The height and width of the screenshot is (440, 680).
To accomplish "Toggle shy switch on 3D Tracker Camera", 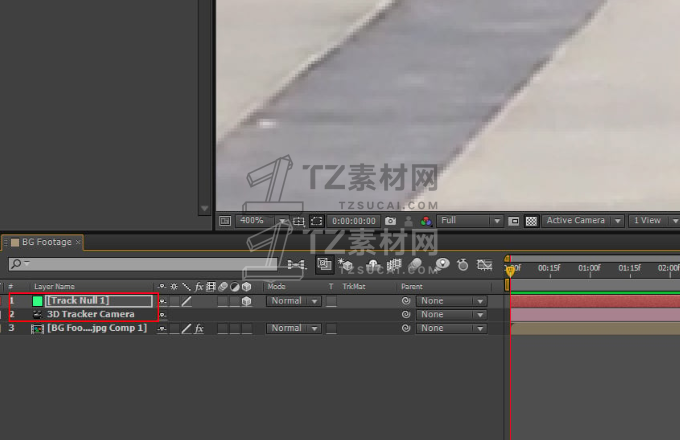I will point(162,315).
